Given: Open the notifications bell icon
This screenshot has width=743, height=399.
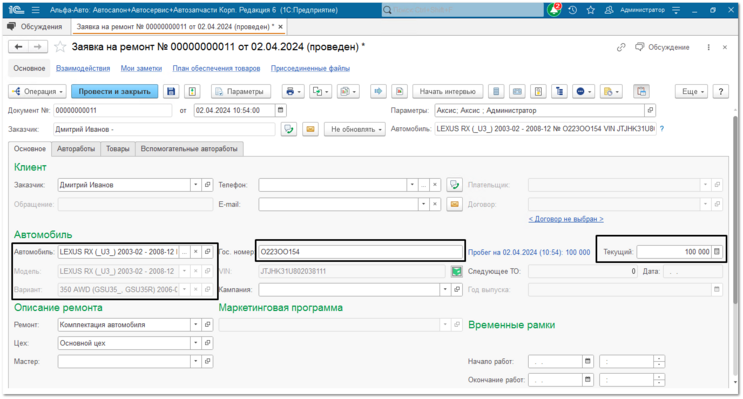Looking at the screenshot, I should (x=554, y=9).
